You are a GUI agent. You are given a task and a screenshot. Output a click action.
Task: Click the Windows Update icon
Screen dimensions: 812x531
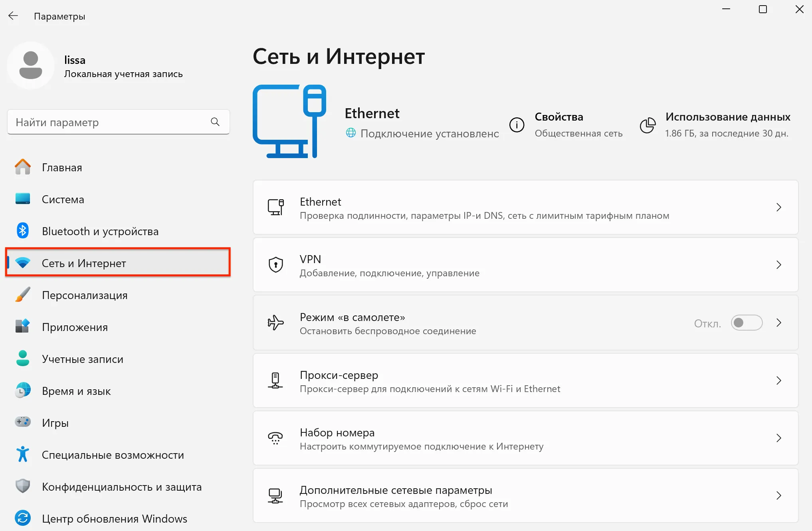23,518
